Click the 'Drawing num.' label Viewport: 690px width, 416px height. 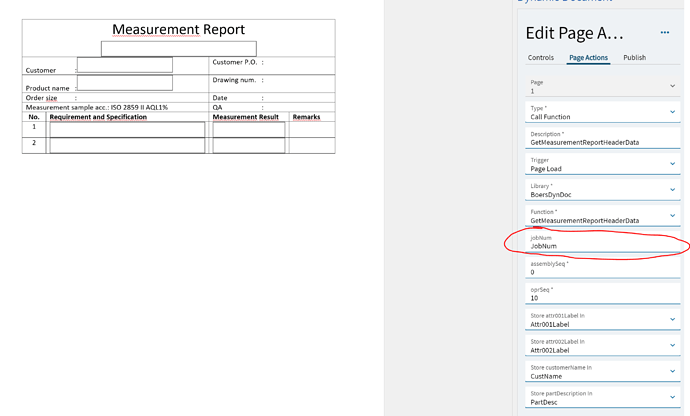[x=234, y=80]
